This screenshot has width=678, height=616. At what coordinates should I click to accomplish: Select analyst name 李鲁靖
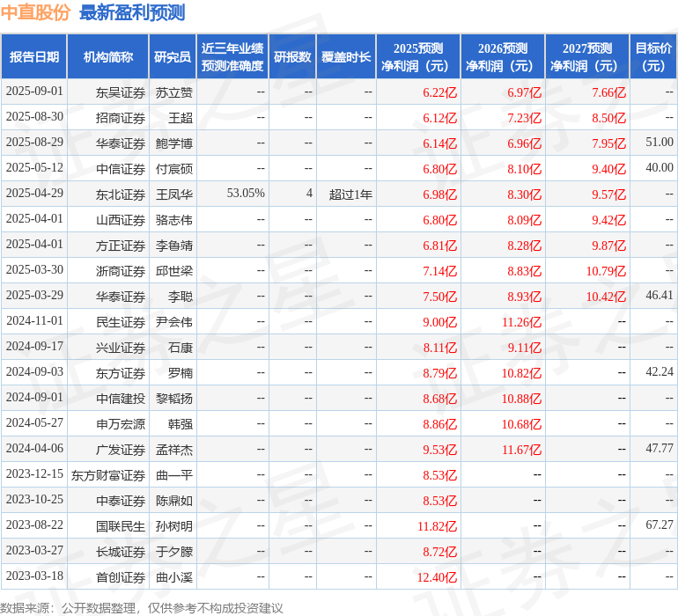click(x=173, y=246)
